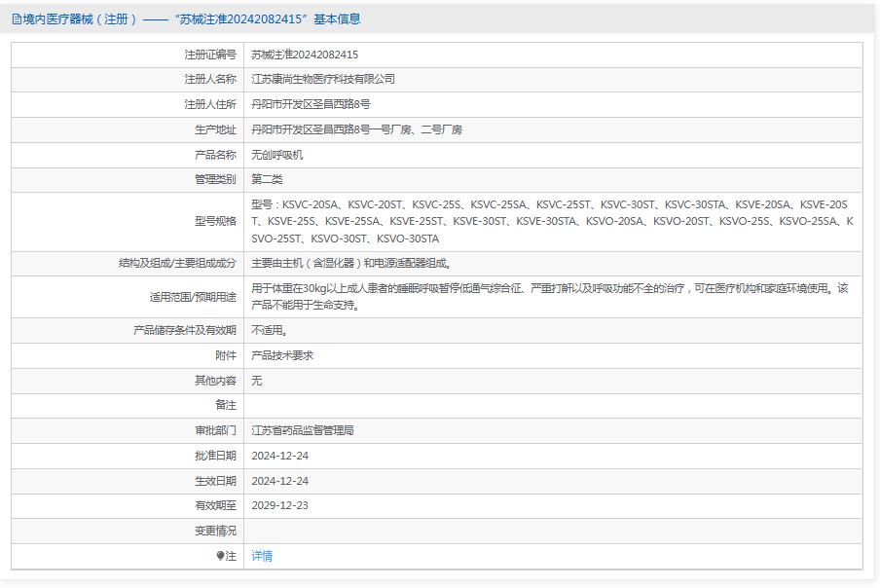Click the structure composition text 主要由主机

(351, 263)
